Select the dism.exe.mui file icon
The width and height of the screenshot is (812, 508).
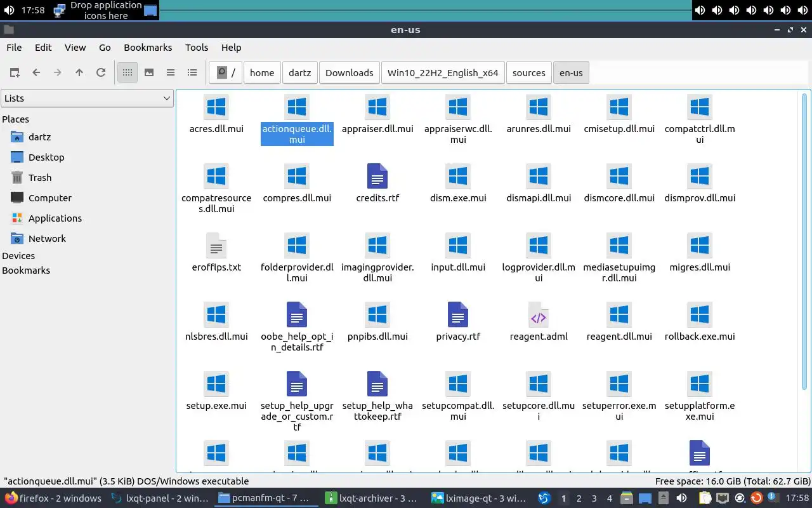point(458,176)
